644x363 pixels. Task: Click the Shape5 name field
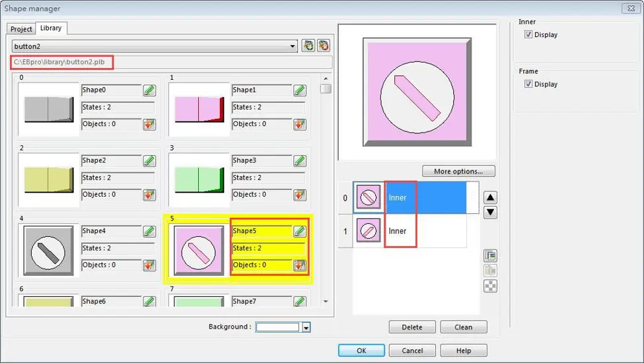point(262,231)
